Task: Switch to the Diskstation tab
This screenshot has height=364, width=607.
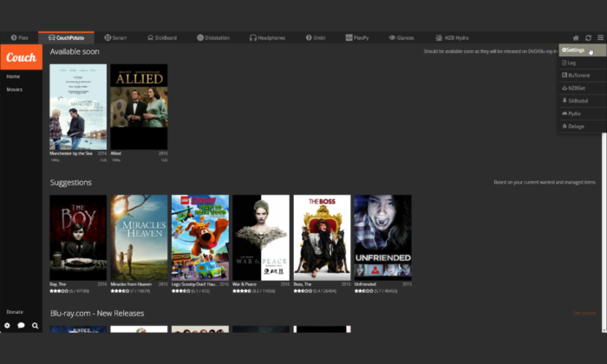Action: click(213, 37)
